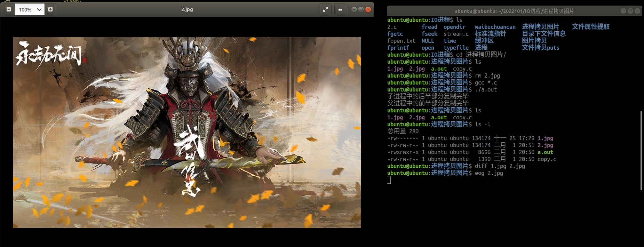Click the 'diff 1.jpg 2.jpg' command text

(x=500, y=166)
